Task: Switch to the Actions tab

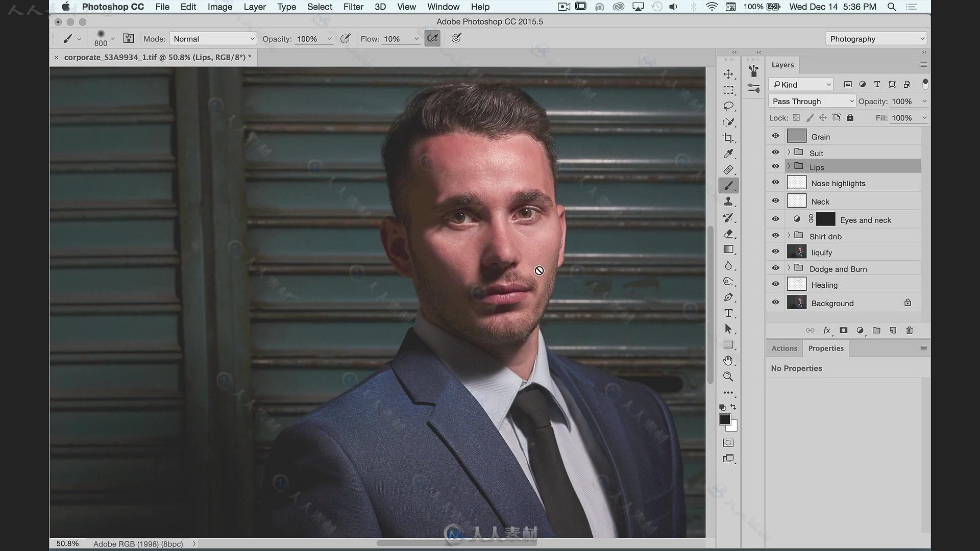Action: [784, 348]
